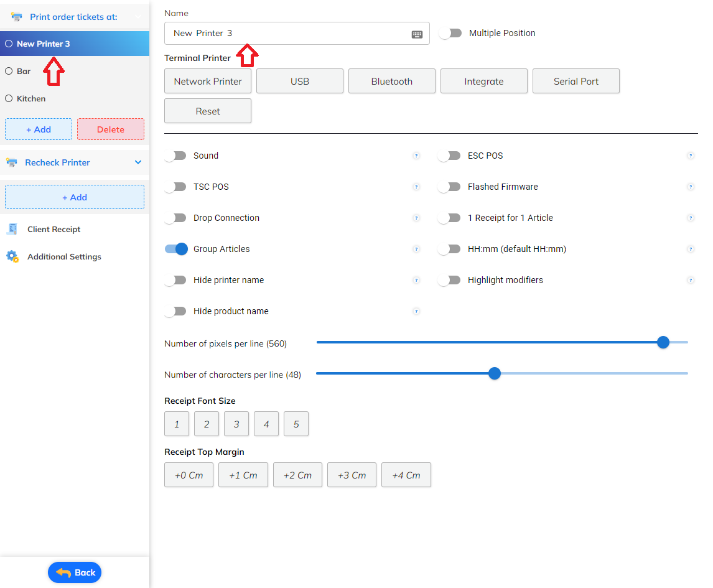713x588 pixels.
Task: Toggle the Multiple Position switch
Action: [450, 33]
